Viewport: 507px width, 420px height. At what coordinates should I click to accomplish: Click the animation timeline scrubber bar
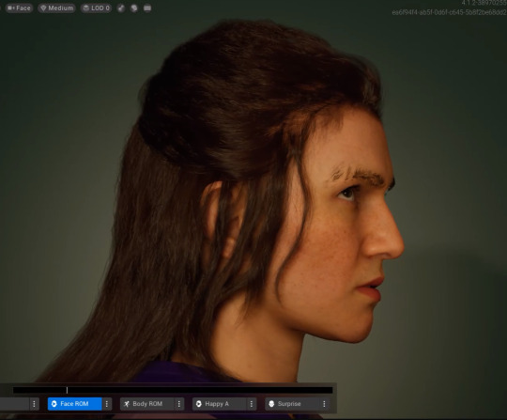pyautogui.click(x=173, y=390)
